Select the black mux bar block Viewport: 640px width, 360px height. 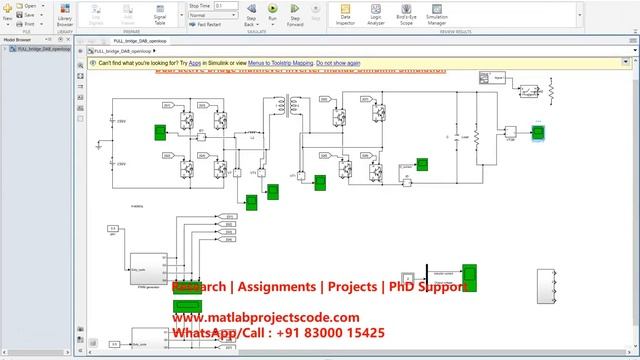point(427,278)
